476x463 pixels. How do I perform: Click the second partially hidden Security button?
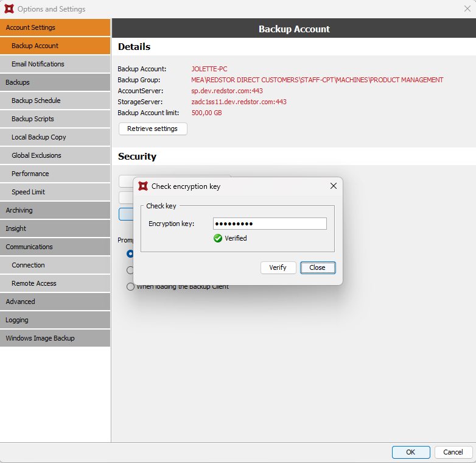(x=126, y=197)
